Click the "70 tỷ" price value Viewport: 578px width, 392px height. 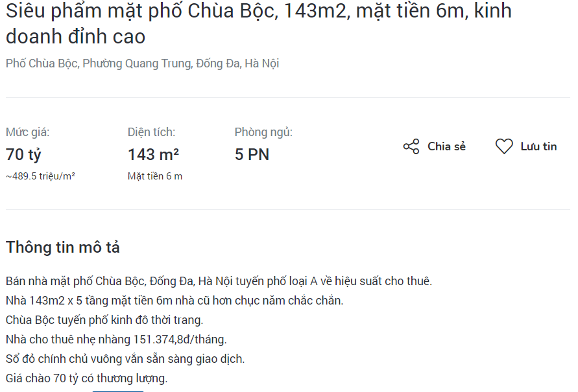coord(23,155)
